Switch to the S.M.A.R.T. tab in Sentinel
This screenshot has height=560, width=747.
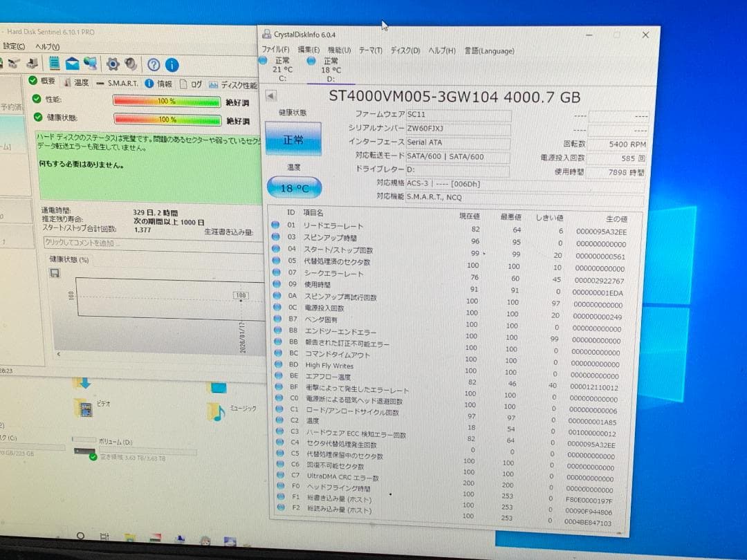coord(122,82)
